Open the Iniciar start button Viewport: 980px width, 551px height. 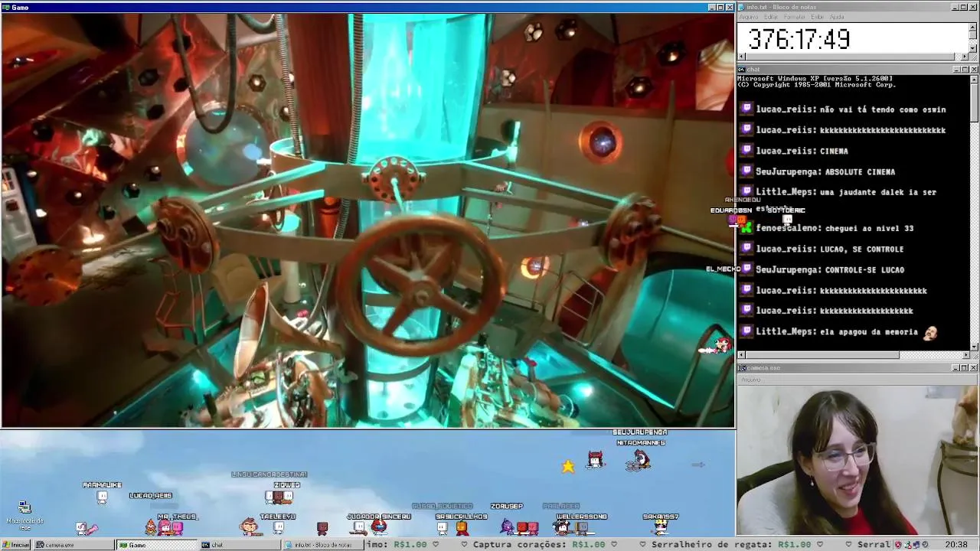[16, 545]
